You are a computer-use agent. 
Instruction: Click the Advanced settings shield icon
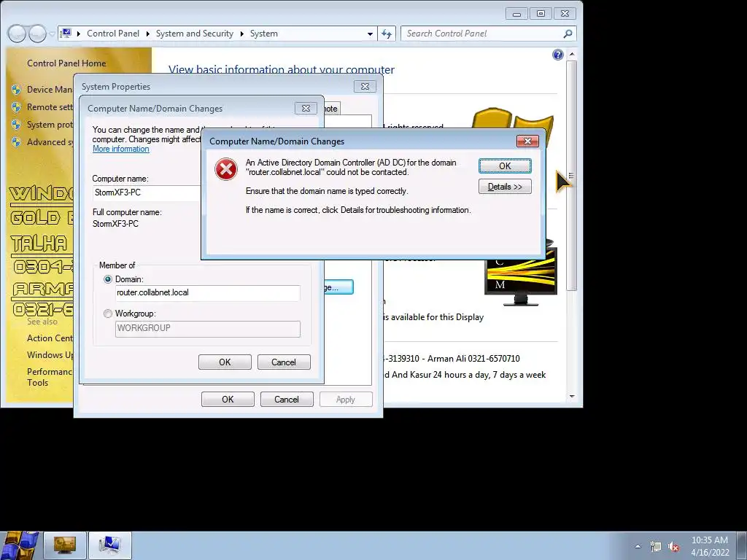click(x=16, y=142)
